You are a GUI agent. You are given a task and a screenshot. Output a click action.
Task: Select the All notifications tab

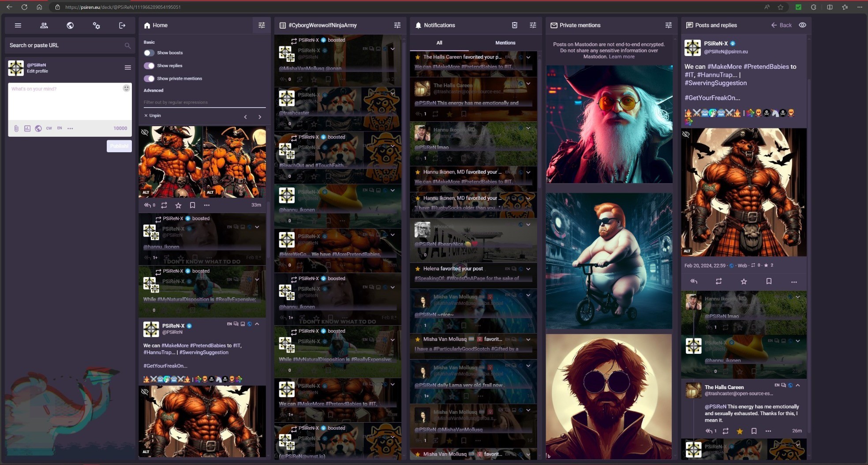[439, 43]
